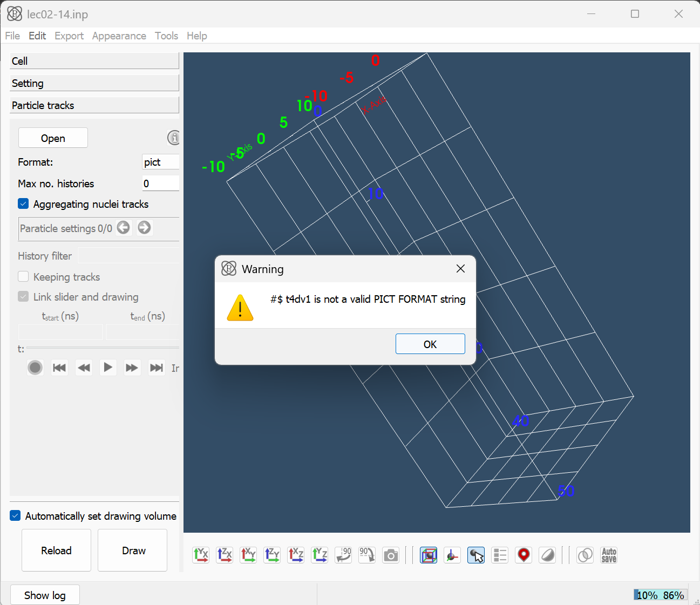The image size is (700, 605).
Task: Rewind the track animation
Action: click(x=84, y=368)
